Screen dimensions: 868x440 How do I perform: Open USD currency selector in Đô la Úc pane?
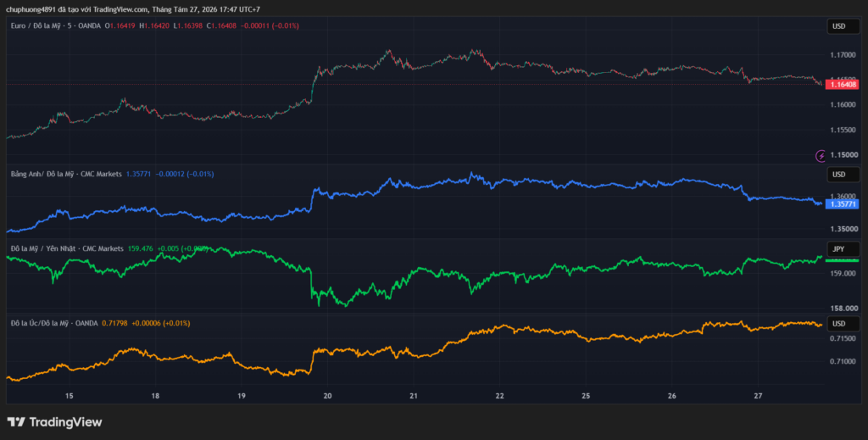click(843, 323)
